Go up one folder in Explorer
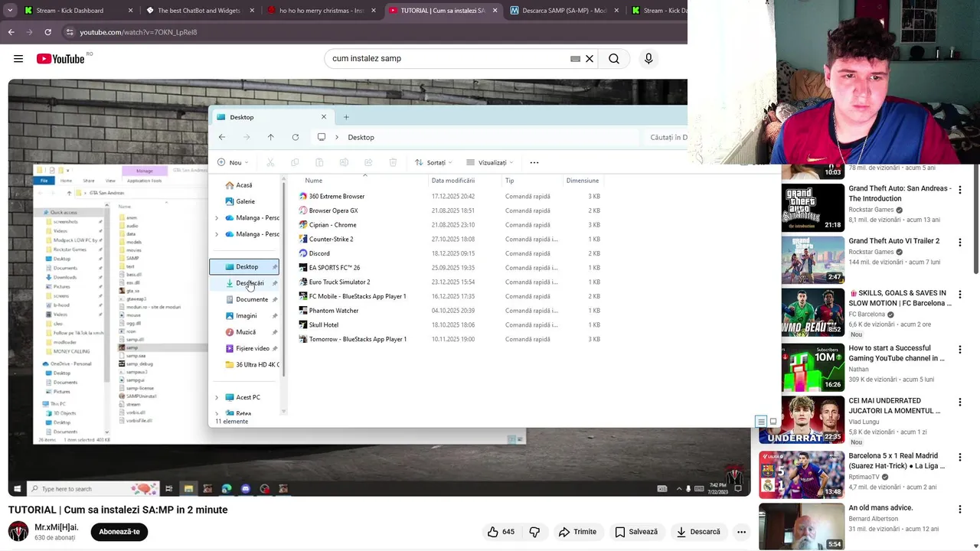Viewport: 980px width, 551px height. pyautogui.click(x=270, y=137)
